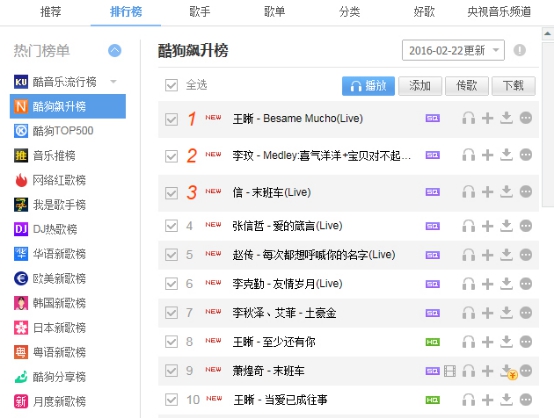Open the 央视音乐频道 tab

point(499,12)
